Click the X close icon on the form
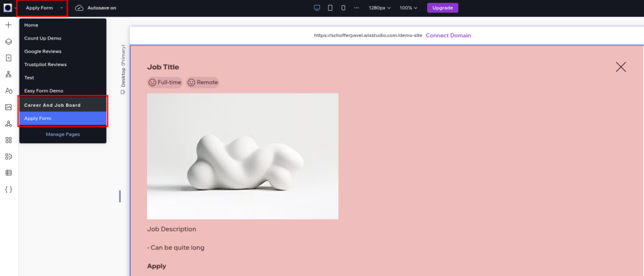 coord(620,67)
